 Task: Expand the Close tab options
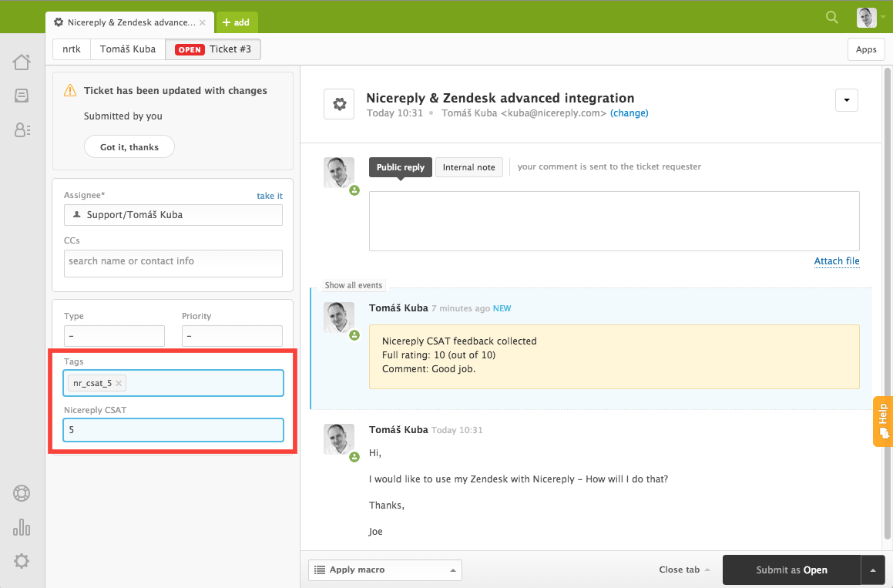[684, 570]
